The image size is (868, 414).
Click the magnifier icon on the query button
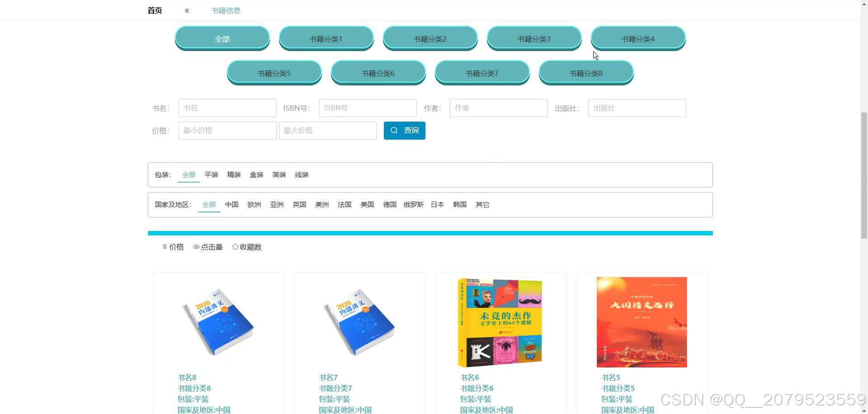394,130
